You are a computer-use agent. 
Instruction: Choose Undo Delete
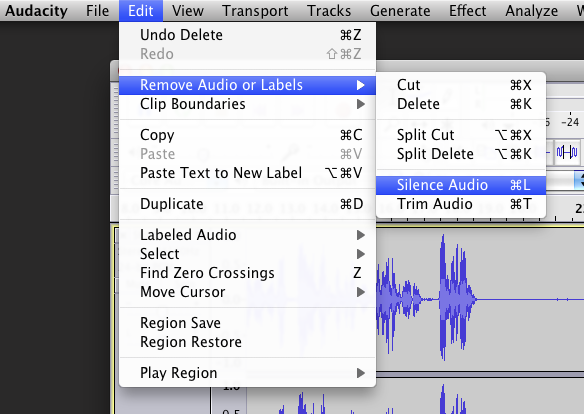[247, 35]
